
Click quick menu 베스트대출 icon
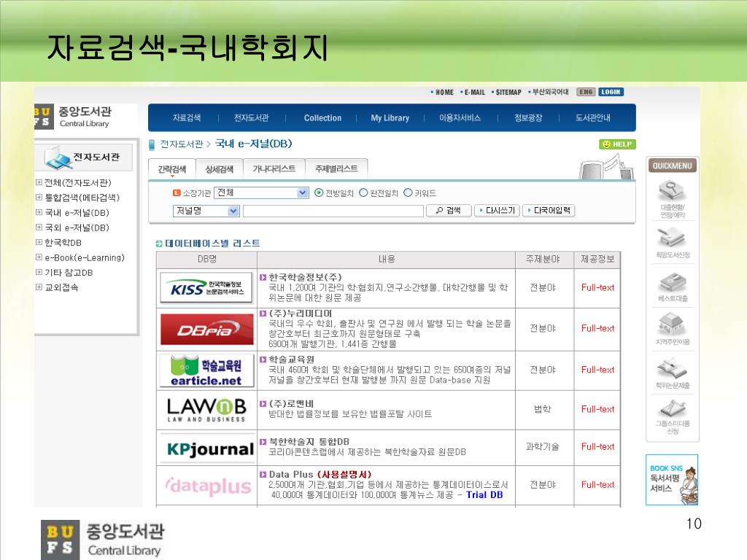(672, 287)
